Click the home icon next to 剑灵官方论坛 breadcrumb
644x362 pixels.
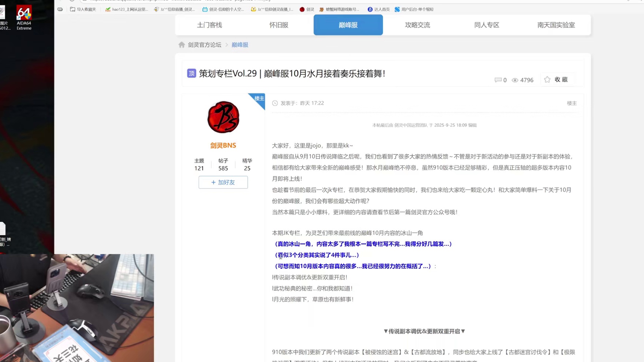[182, 44]
